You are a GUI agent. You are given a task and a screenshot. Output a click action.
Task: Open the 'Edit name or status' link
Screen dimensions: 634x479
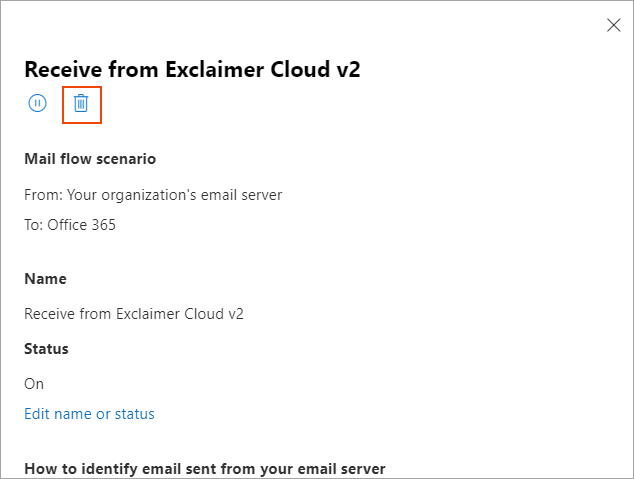click(x=89, y=414)
